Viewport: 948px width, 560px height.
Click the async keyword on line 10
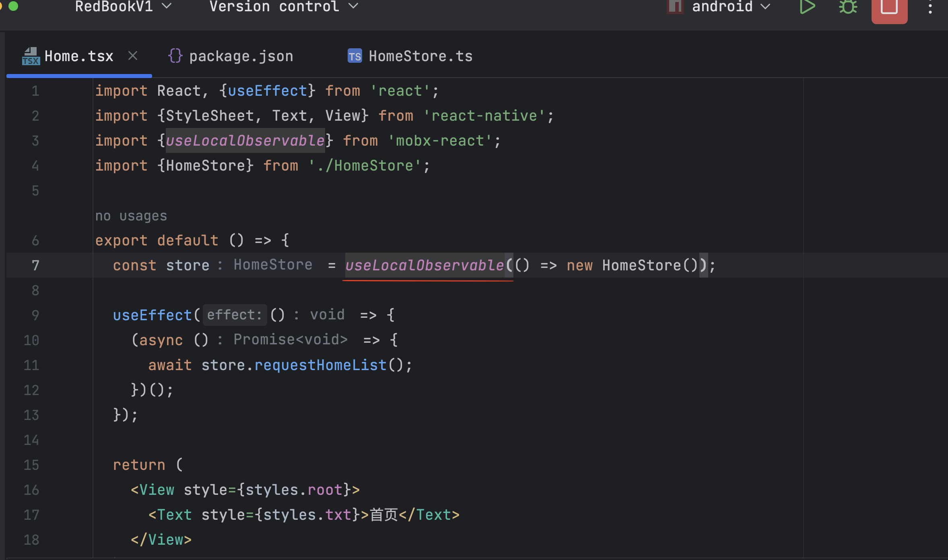click(161, 340)
